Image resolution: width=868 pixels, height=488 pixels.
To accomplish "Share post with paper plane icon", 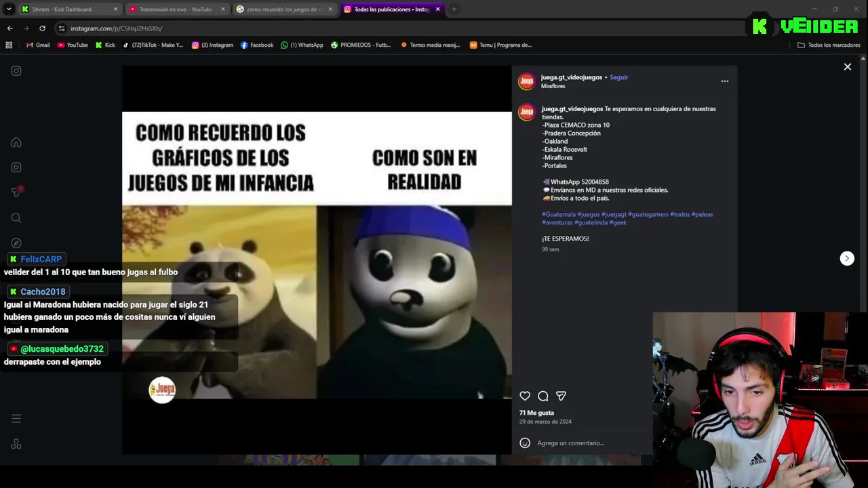I will 561,396.
